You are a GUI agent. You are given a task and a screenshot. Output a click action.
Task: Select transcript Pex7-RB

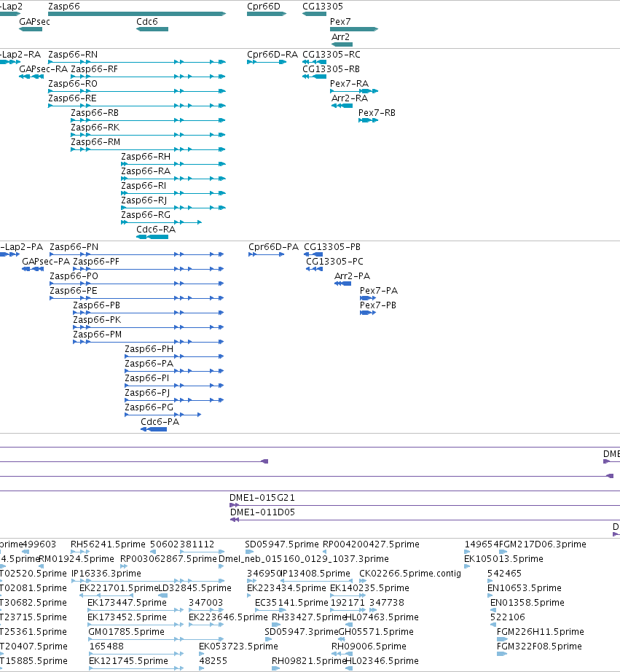coord(368,120)
